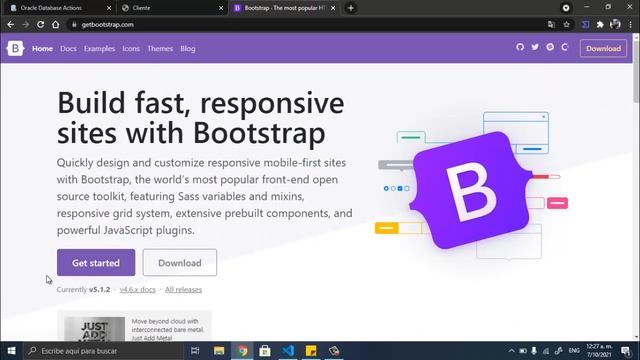Open the Themes navbar item
Viewport: 640px width, 360px height.
160,49
